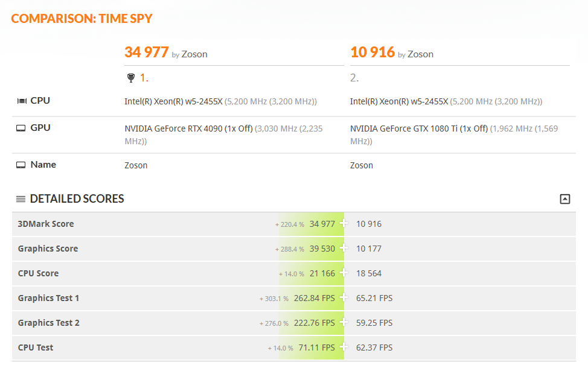Open the 34 977 score result

146,52
